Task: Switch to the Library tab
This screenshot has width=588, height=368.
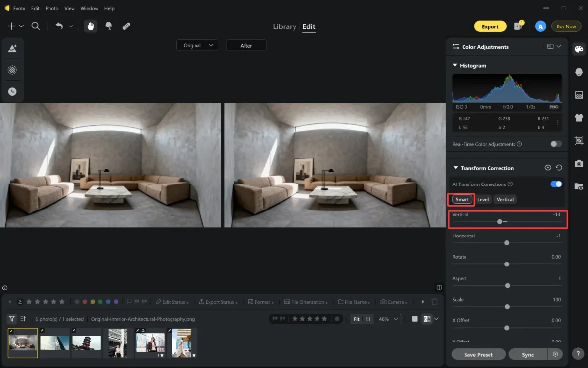Action: tap(284, 26)
